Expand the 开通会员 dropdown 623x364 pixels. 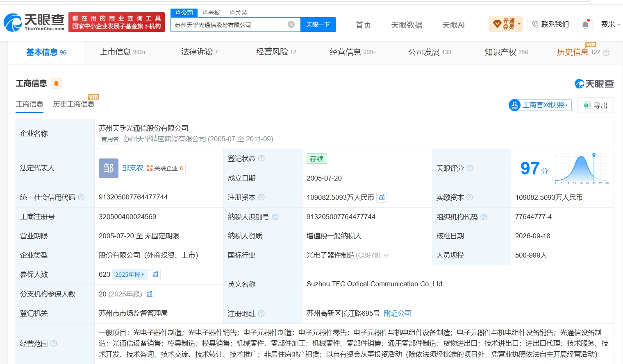point(519,24)
